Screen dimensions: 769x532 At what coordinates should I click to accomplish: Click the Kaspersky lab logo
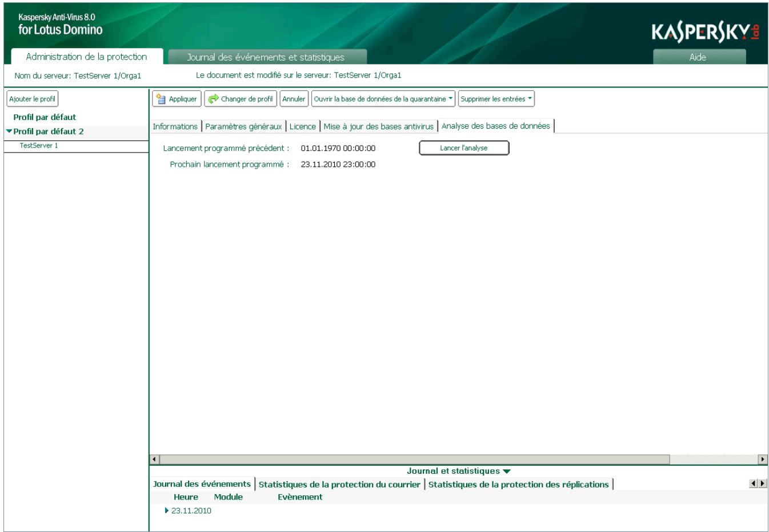pyautogui.click(x=706, y=33)
